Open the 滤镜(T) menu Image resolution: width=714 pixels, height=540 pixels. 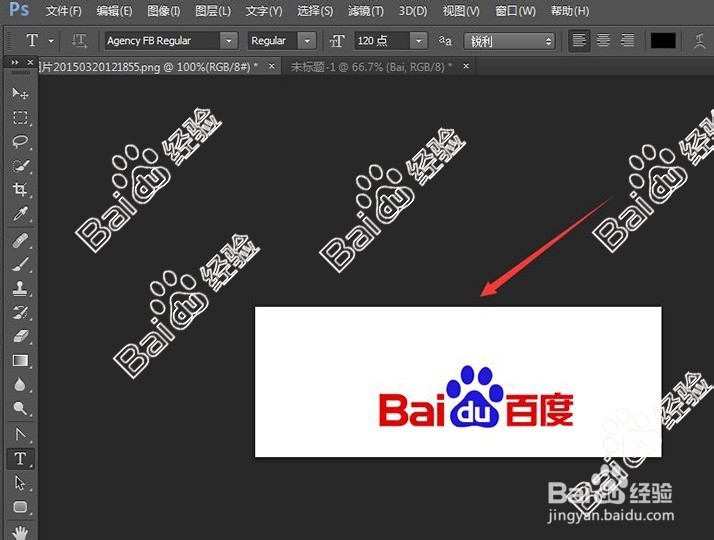(x=366, y=10)
